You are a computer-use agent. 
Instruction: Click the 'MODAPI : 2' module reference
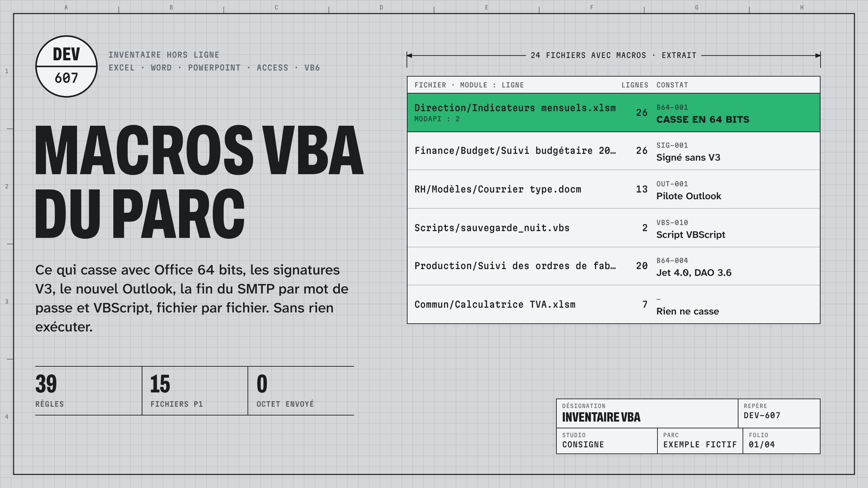[x=437, y=119]
